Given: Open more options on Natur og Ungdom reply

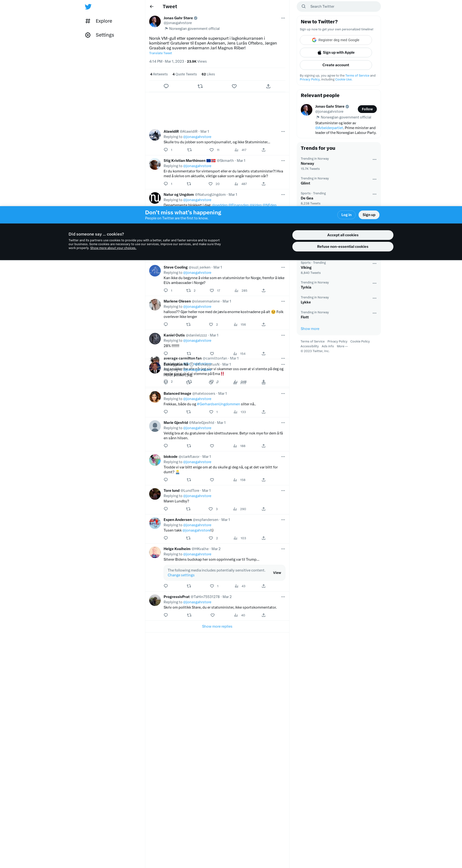Looking at the screenshot, I should (x=283, y=195).
